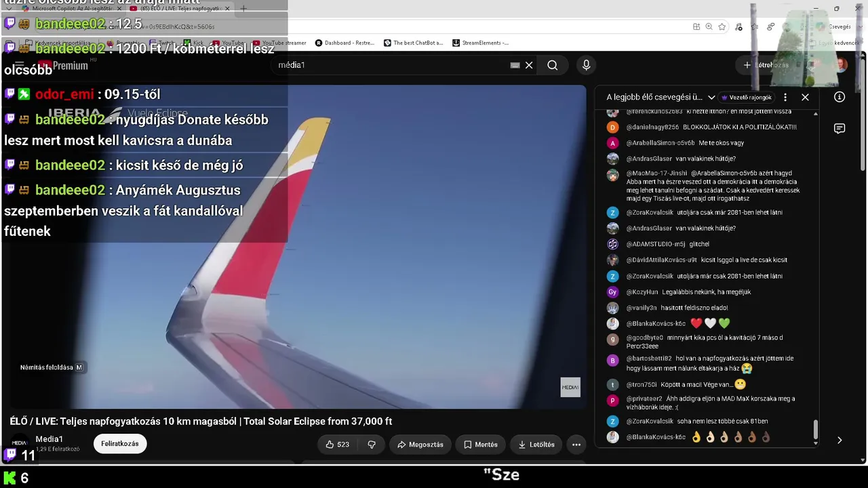Open a new browser tab with plus
868x488 pixels.
[243, 9]
